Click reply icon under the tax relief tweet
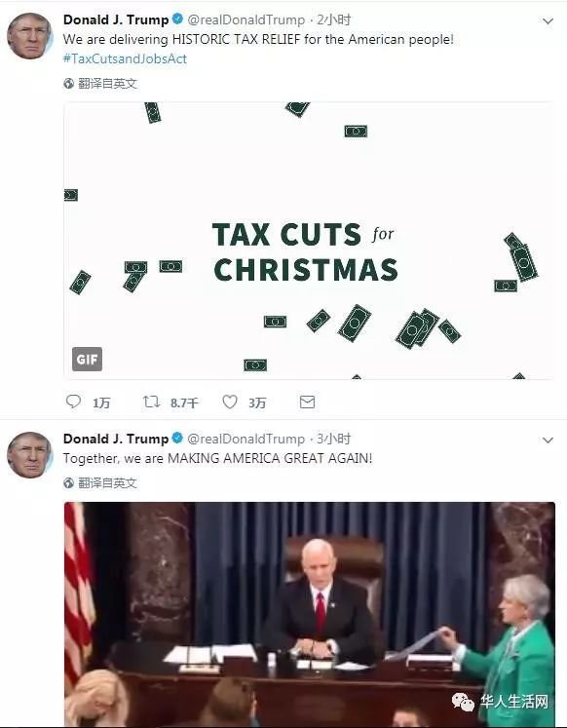This screenshot has height=728, width=567. coord(73,402)
